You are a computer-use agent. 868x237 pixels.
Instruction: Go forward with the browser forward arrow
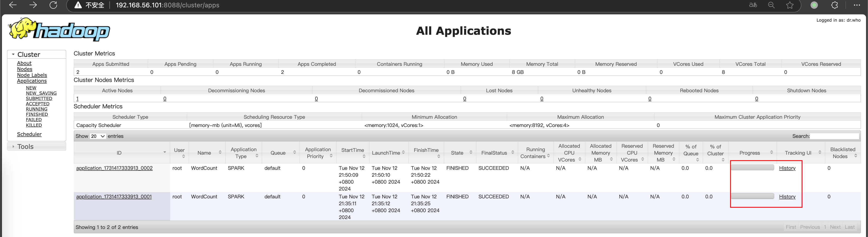(33, 5)
